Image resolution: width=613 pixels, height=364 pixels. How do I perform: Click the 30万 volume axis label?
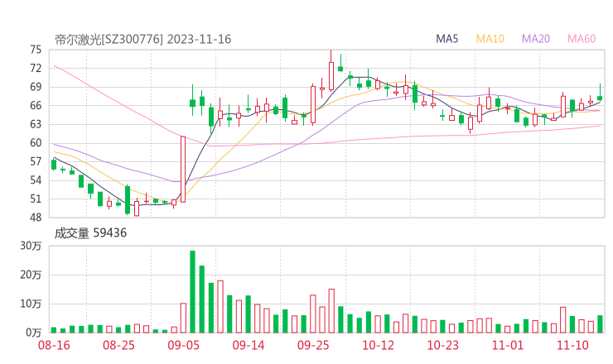31,247
